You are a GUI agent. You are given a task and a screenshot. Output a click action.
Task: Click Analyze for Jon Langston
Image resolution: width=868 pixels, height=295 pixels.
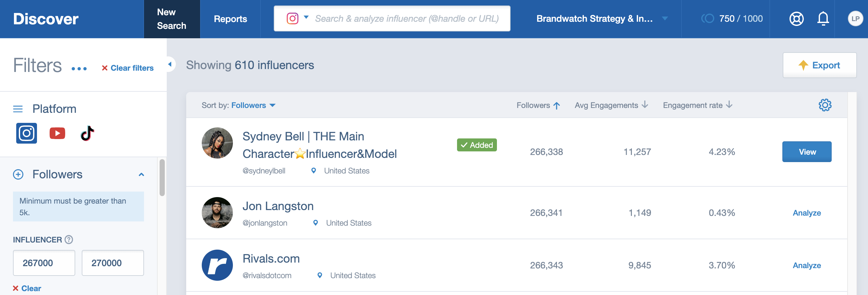click(x=806, y=213)
